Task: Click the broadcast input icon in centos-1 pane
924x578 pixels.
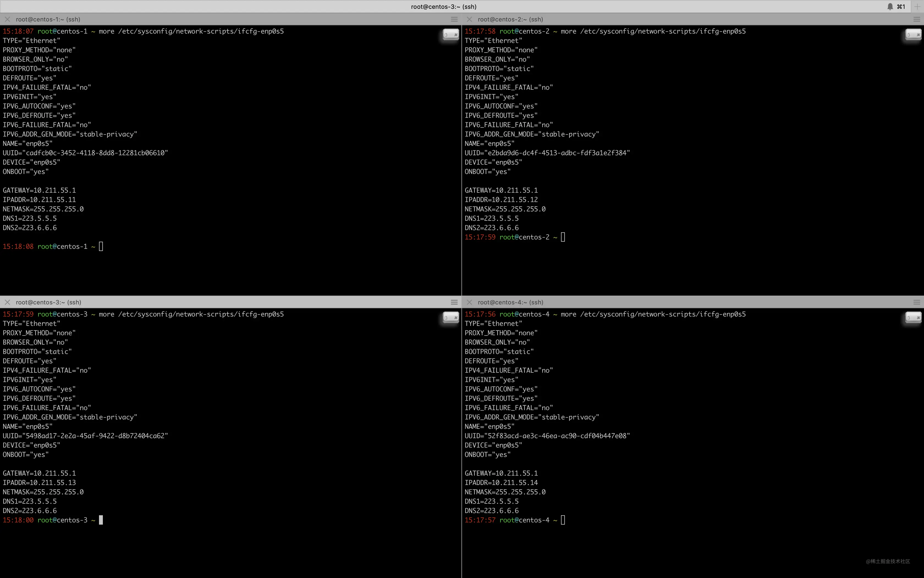Action: (x=450, y=35)
